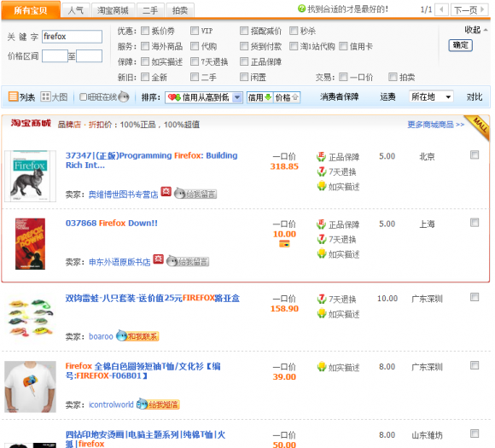Check the 抵价券 checkbox
495x448 pixels.
[145, 31]
